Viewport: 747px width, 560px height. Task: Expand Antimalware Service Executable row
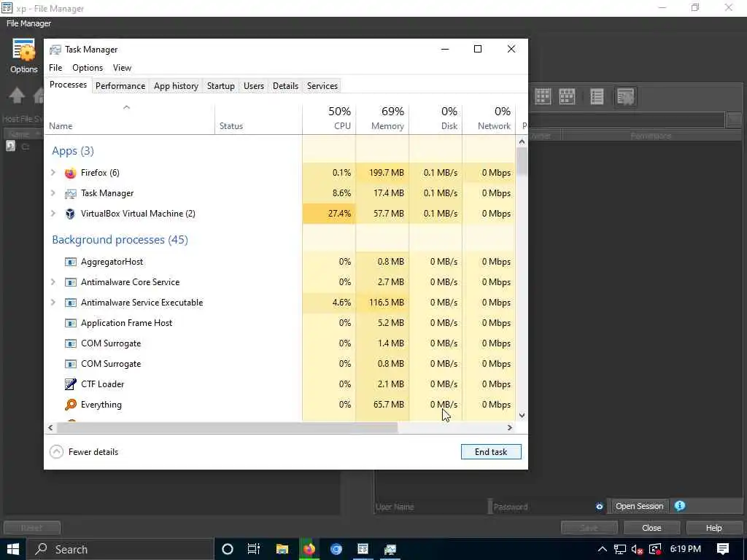click(x=53, y=303)
